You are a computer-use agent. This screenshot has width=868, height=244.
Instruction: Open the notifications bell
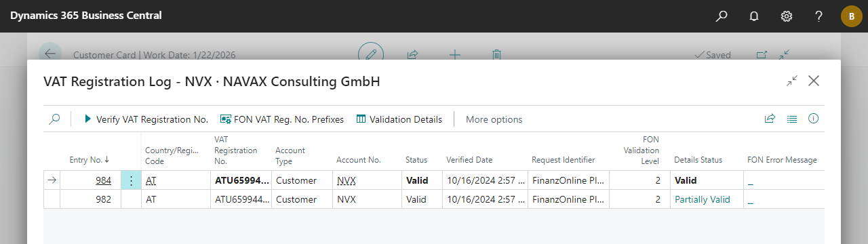(x=754, y=16)
